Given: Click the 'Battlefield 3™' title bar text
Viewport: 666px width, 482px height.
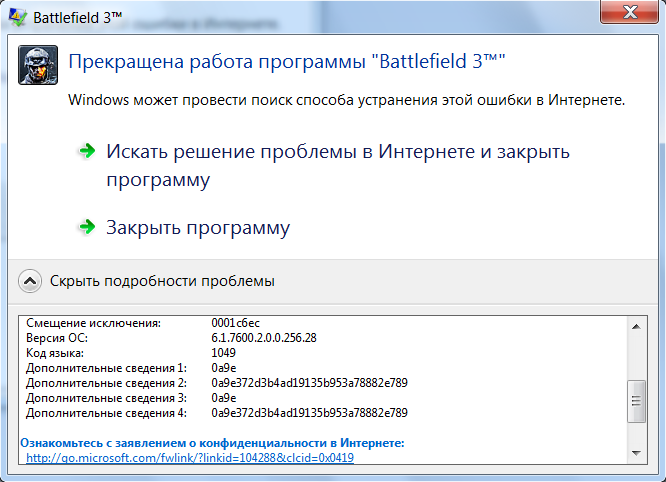Looking at the screenshot, I should pyautogui.click(x=77, y=17).
